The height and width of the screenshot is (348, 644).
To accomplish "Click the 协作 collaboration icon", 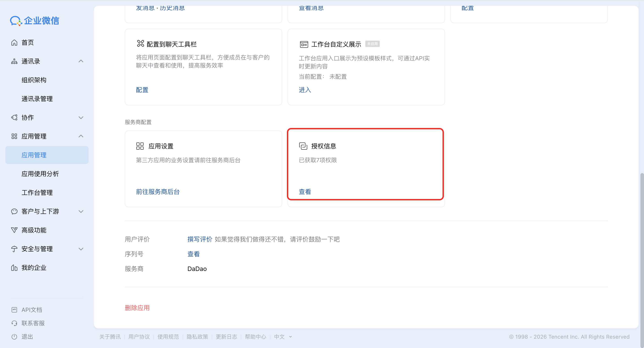I will click(14, 117).
